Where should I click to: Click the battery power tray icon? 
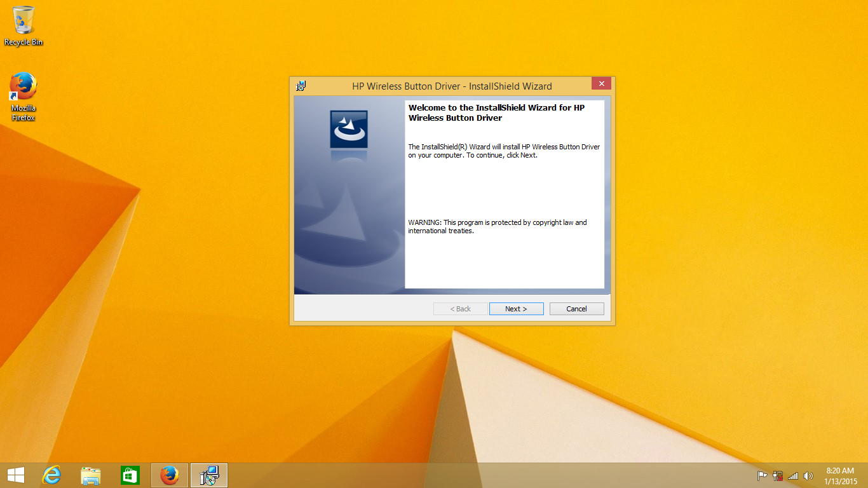[777, 475]
